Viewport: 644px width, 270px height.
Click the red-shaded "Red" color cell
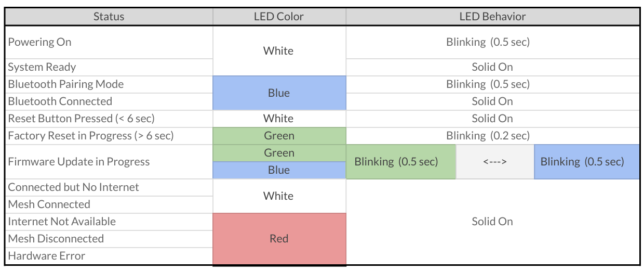point(279,239)
